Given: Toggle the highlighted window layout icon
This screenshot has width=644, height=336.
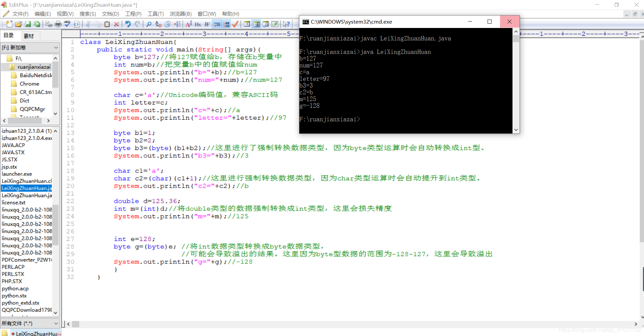Looking at the screenshot, I should 257,24.
